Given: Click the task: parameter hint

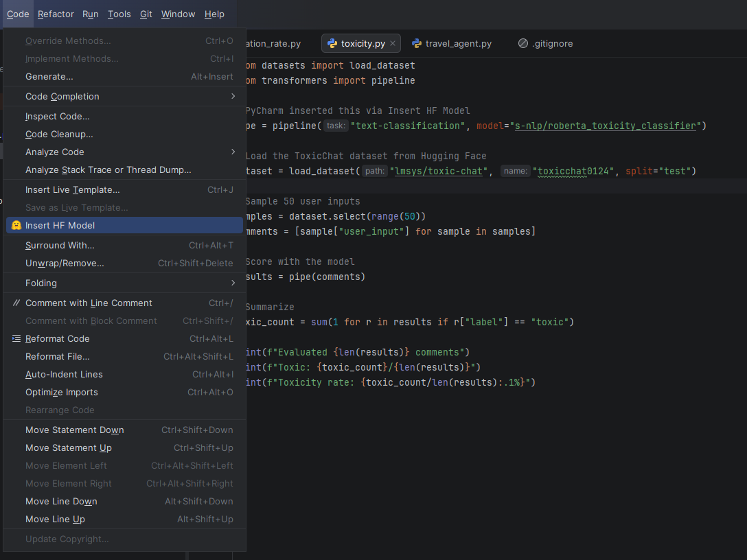Looking at the screenshot, I should [x=336, y=126].
